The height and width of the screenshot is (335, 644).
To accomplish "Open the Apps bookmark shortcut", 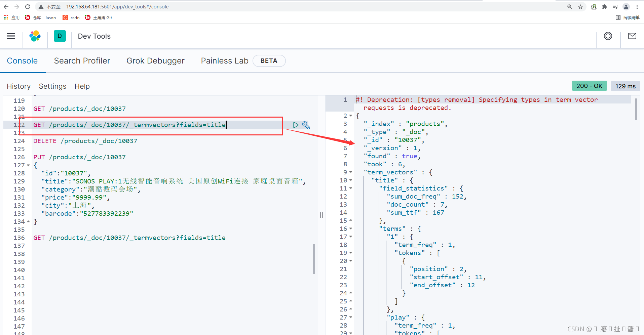I will pos(11,17).
